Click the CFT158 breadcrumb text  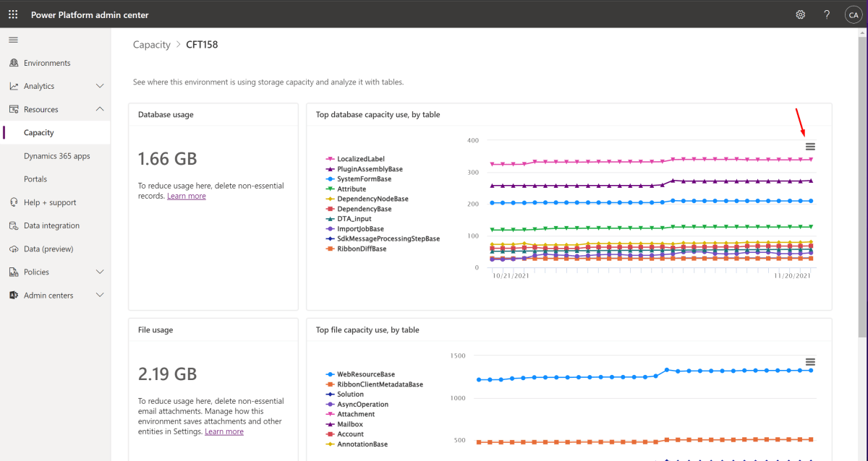202,45
